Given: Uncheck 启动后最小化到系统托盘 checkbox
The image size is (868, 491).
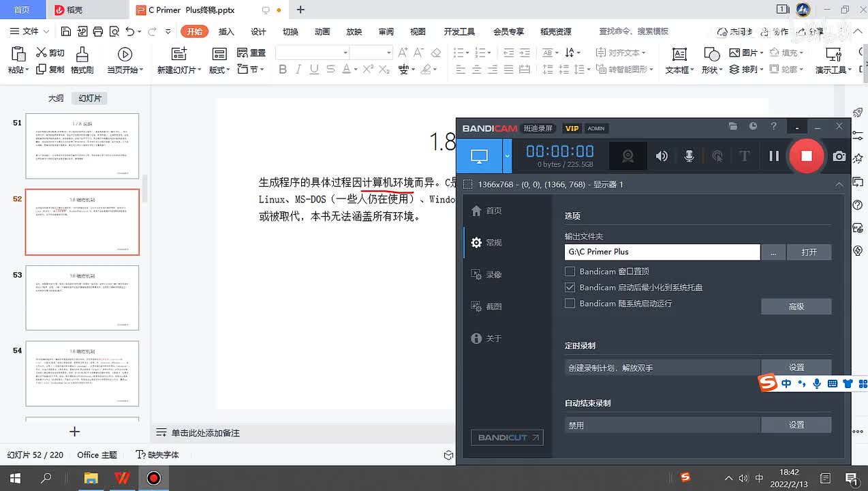Looking at the screenshot, I should [x=570, y=287].
